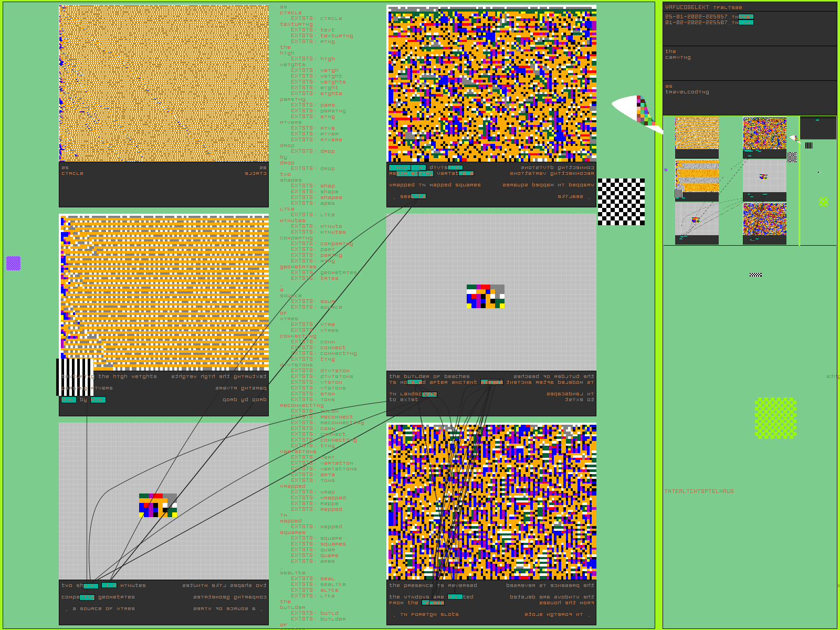Viewport: 840px width, 630px height.
Task: Click the black-and-white checkerboard tile
Action: (621, 202)
